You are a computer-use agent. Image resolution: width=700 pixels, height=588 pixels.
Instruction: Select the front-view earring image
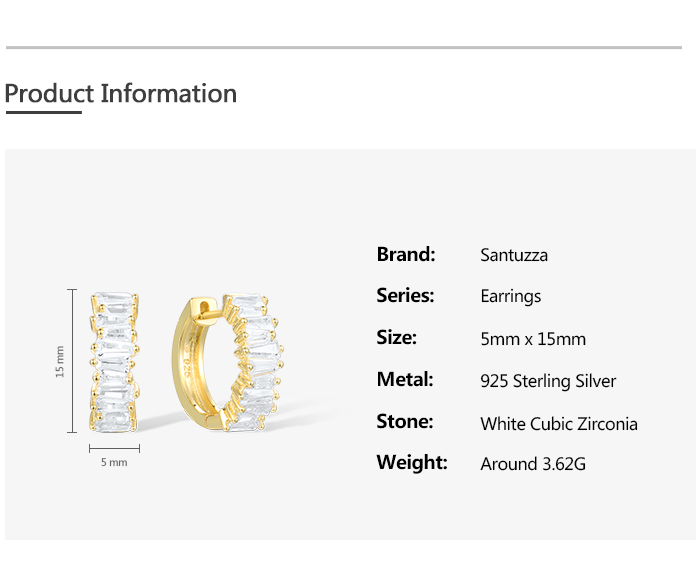click(114, 362)
